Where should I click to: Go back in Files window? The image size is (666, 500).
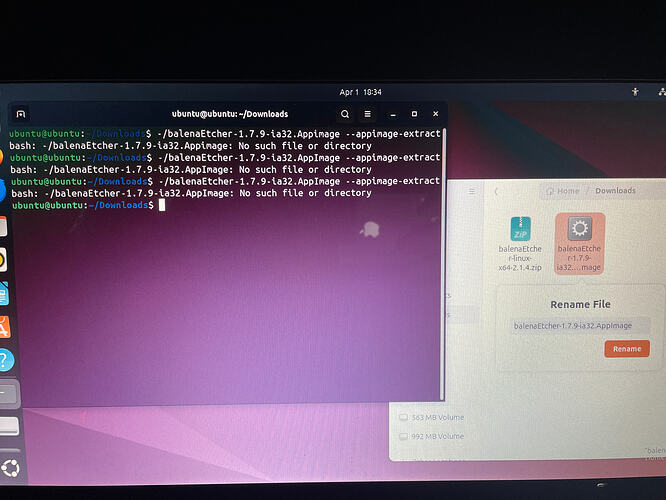point(496,192)
